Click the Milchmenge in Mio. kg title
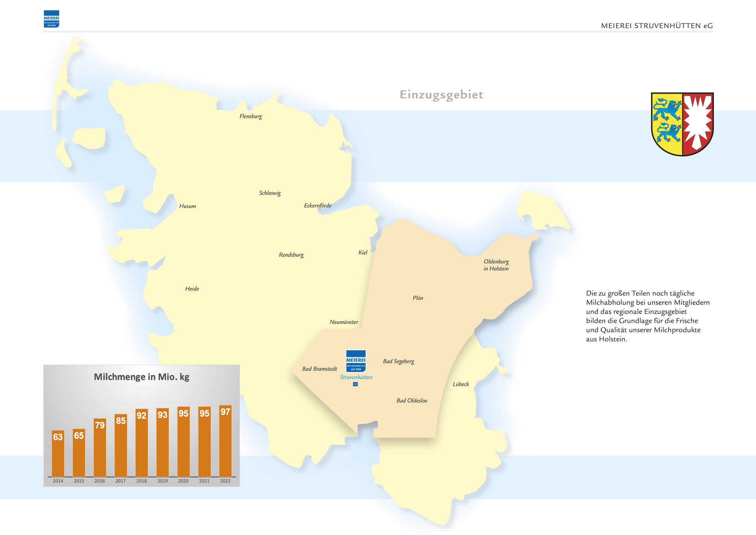This screenshot has height=535, width=756. (x=141, y=377)
